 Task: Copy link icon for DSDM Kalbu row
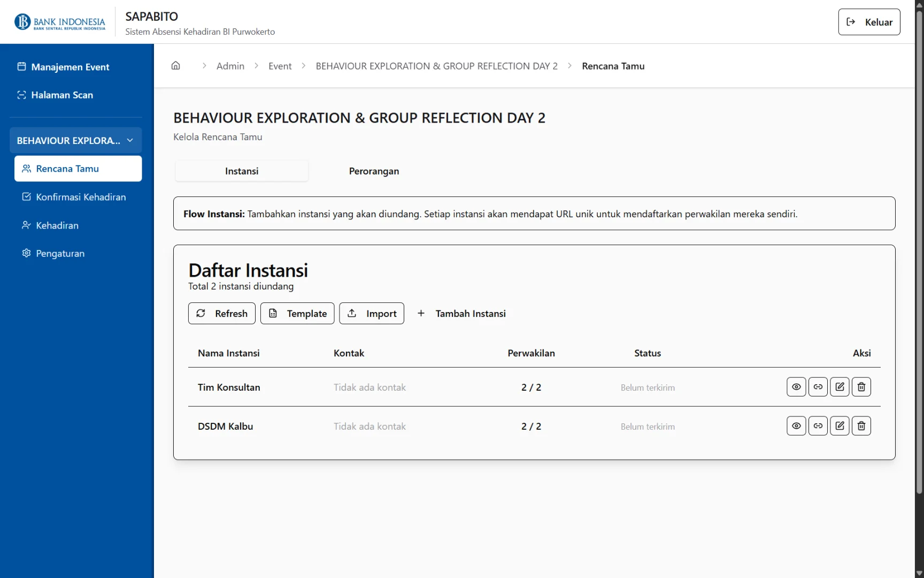point(818,426)
